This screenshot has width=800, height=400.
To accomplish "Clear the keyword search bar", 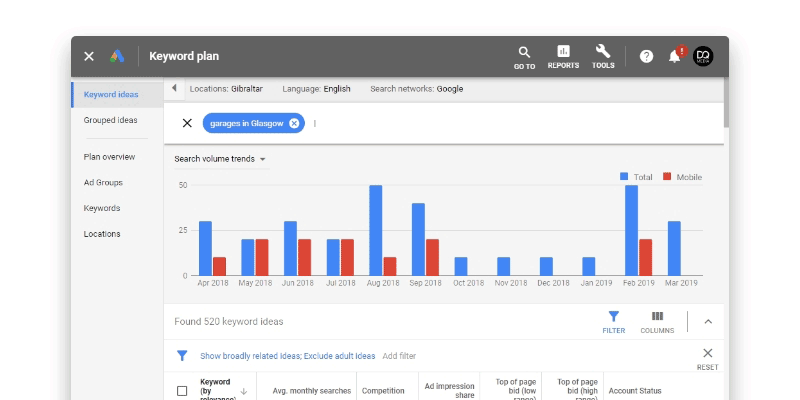I will pyautogui.click(x=187, y=123).
